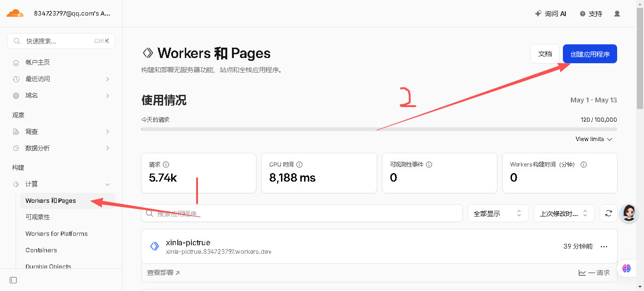This screenshot has height=291, width=644.
Task: Click the compute diamond icon
Action: pos(16,184)
